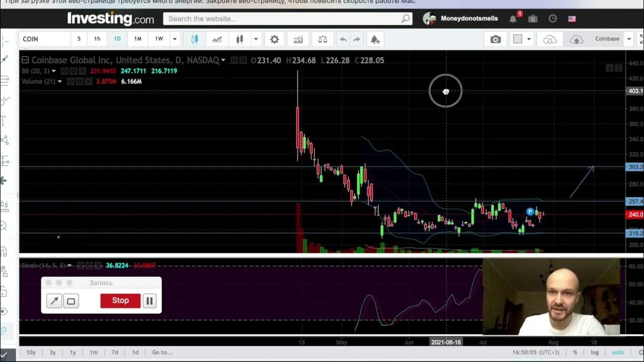Click the 303.2 price level label
Viewport: 644px width, 362px height.
pyautogui.click(x=635, y=167)
